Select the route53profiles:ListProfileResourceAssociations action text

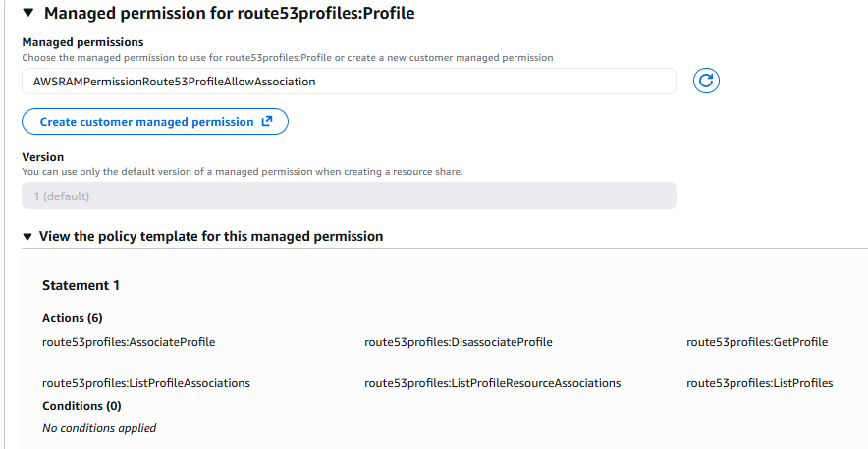coord(492,383)
